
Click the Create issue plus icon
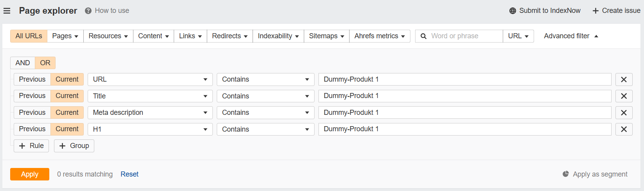pos(595,11)
